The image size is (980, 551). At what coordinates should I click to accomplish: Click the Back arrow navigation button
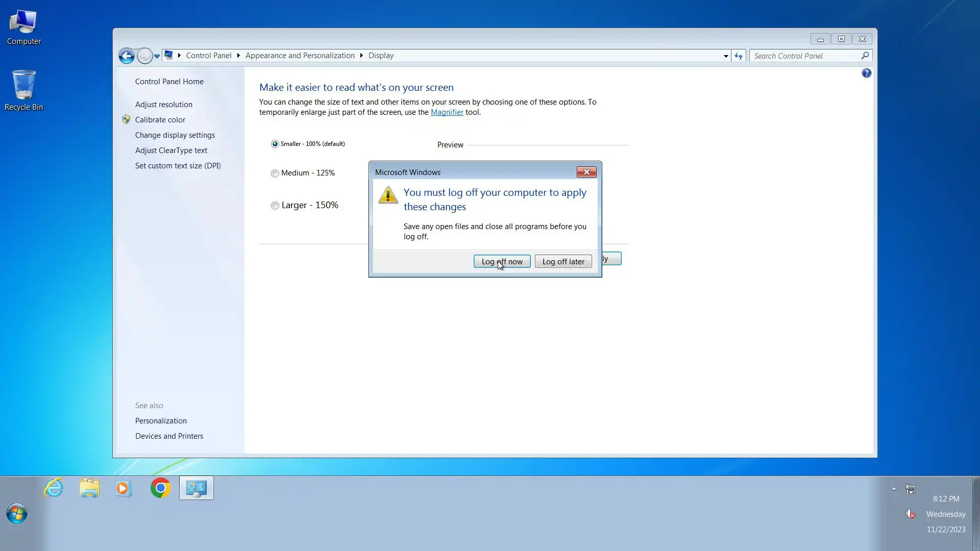(127, 56)
